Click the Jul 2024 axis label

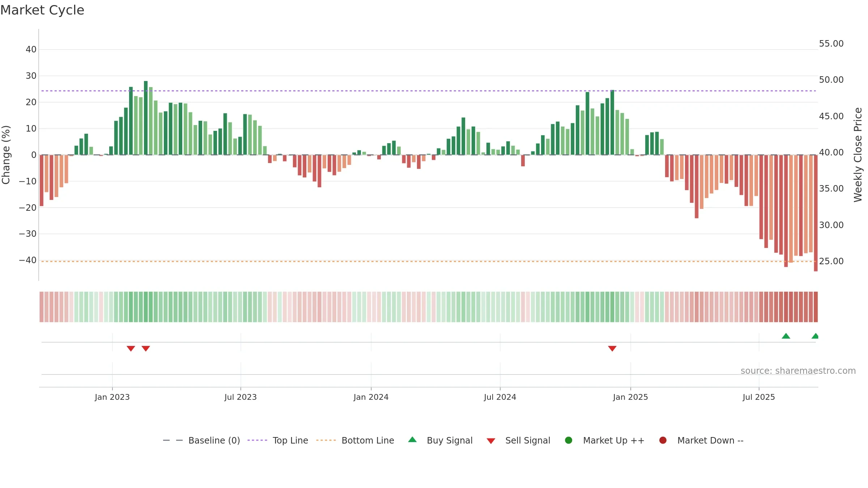click(x=500, y=397)
